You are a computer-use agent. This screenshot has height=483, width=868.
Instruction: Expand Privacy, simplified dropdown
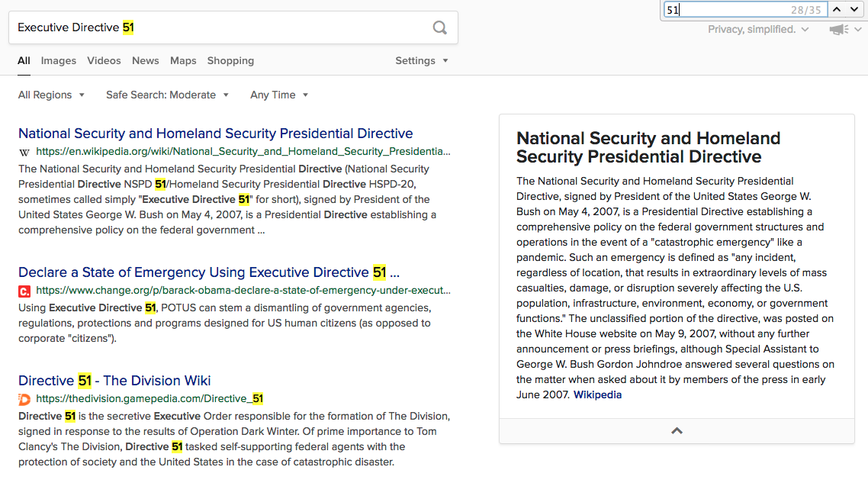click(x=758, y=29)
